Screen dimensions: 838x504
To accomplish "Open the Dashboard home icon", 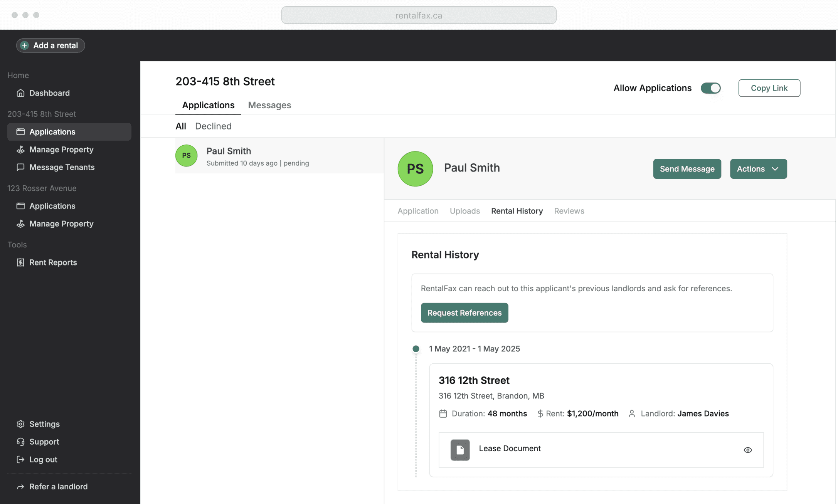I will click(x=20, y=93).
